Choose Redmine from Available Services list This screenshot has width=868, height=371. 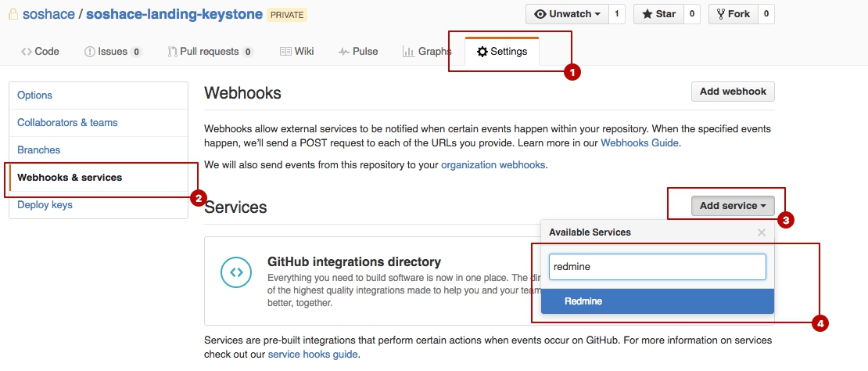click(657, 301)
